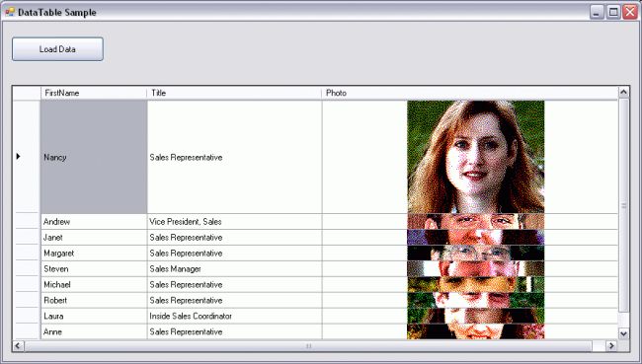The width and height of the screenshot is (642, 364).
Task: Select the Anne first name cell
Action: click(x=94, y=331)
